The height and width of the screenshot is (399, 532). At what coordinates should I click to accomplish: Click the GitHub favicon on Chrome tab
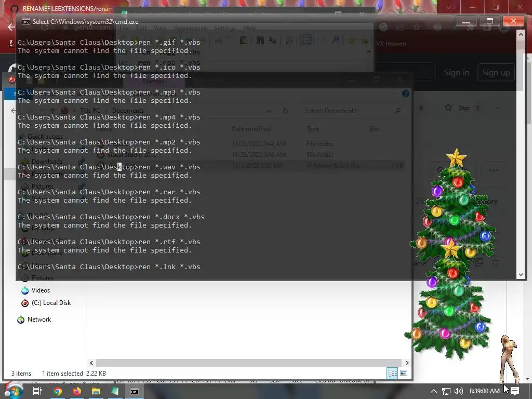coord(14,8)
